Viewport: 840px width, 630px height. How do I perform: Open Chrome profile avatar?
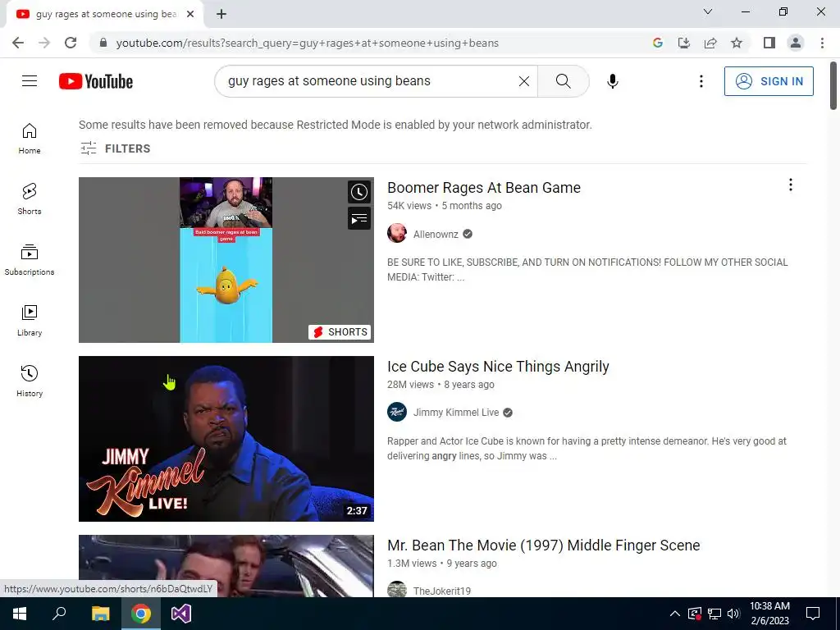(x=796, y=43)
